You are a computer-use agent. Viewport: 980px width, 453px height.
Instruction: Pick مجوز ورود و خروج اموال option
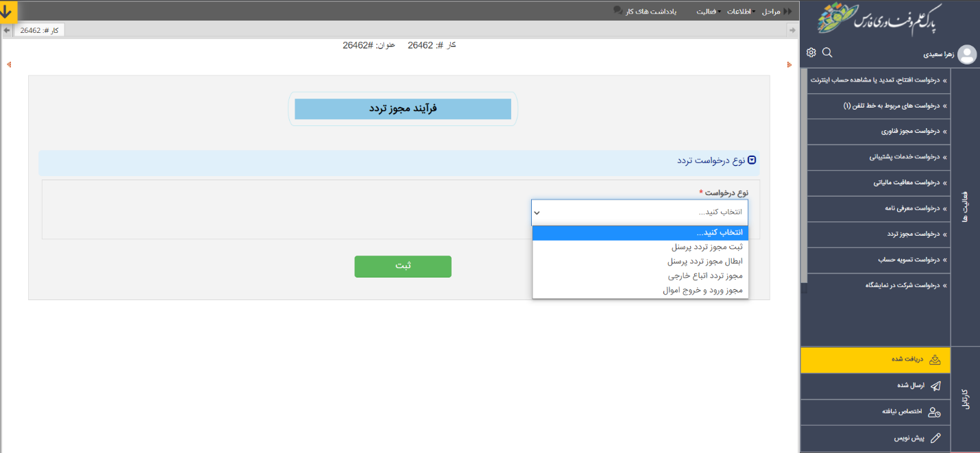(x=702, y=291)
